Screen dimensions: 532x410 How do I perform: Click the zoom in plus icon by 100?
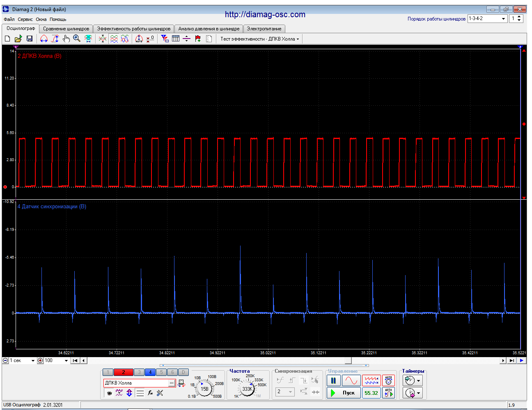point(40,360)
